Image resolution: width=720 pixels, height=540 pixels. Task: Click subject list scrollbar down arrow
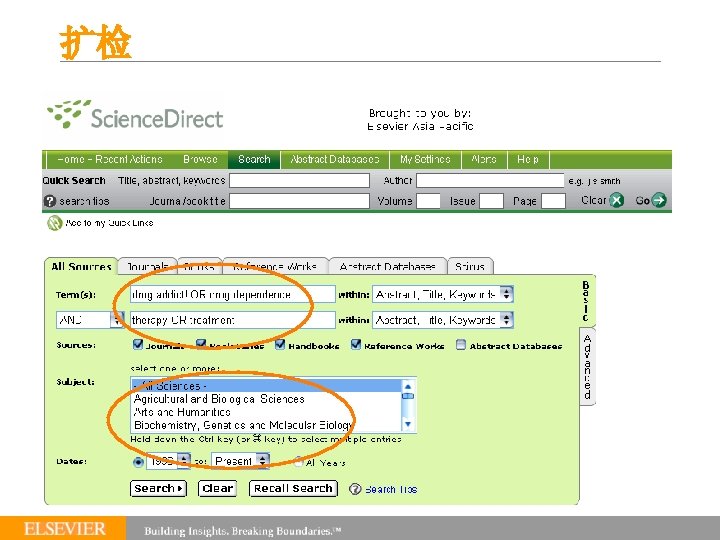pyautogui.click(x=407, y=424)
